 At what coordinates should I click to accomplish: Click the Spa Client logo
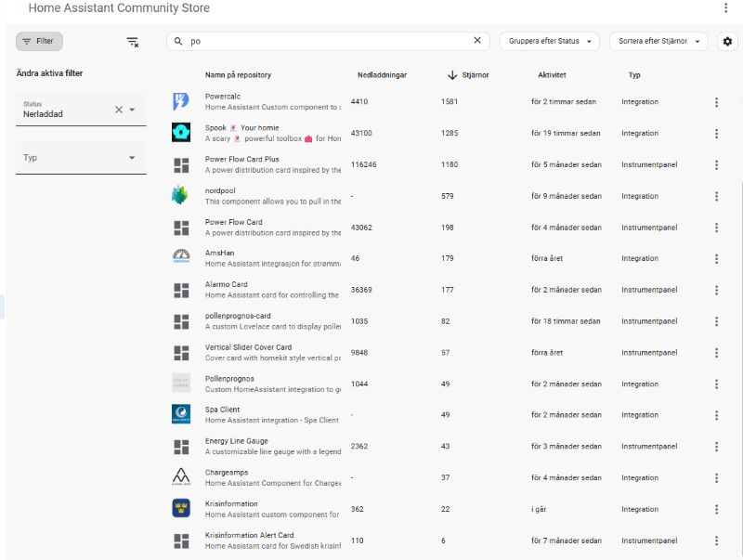[181, 413]
